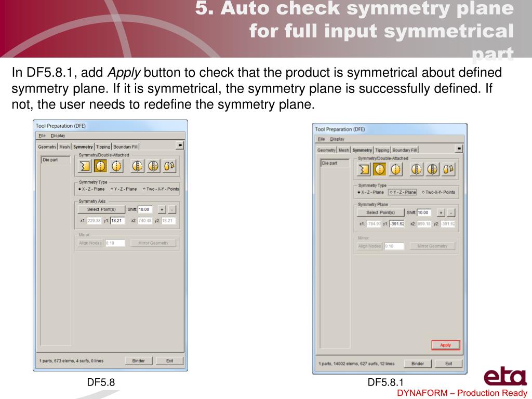
Task: Switch to Geometry tab in DF5.8.1 dialog
Action: pos(326,150)
